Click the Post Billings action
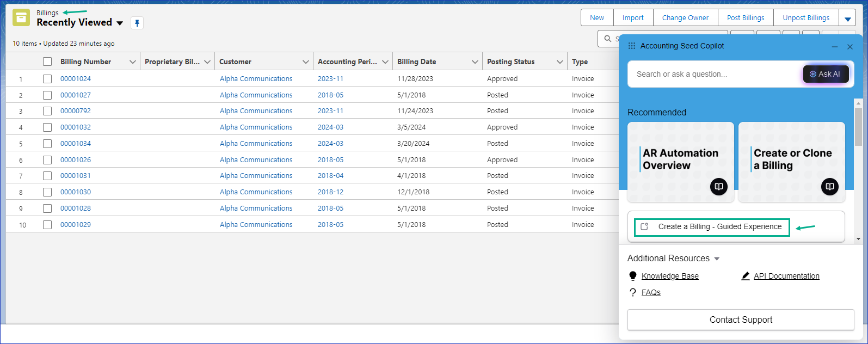Image resolution: width=868 pixels, height=344 pixels. pyautogui.click(x=745, y=18)
